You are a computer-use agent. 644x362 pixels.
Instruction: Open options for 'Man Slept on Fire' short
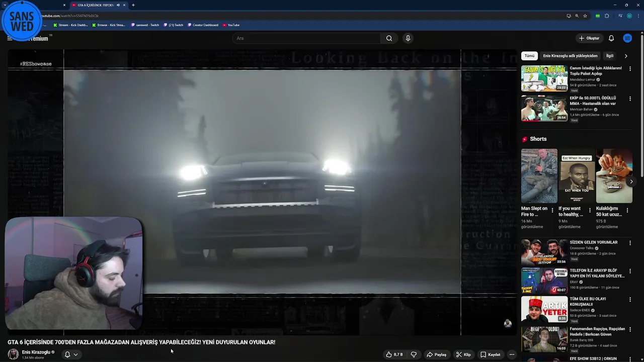552,210
